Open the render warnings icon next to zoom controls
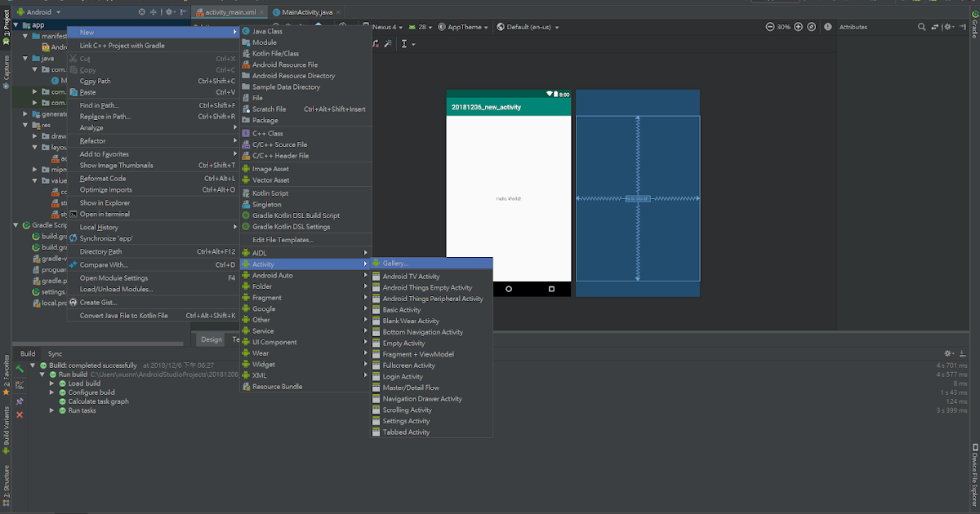The width and height of the screenshot is (980, 514). coord(827,26)
